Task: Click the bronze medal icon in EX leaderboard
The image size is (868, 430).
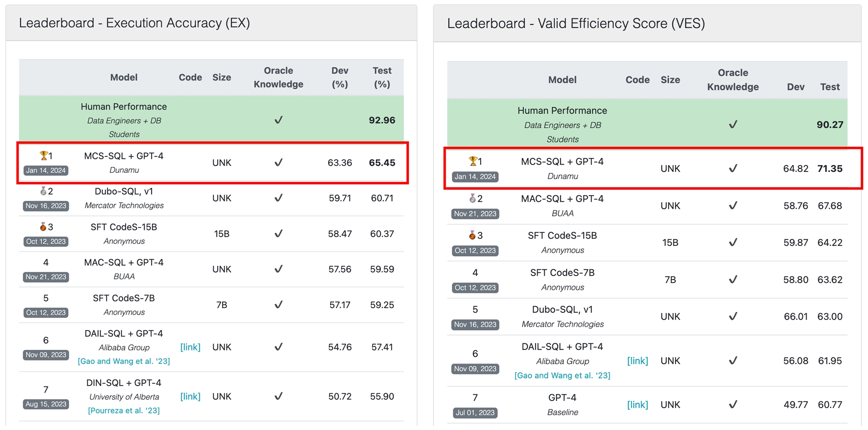Action: [43, 227]
